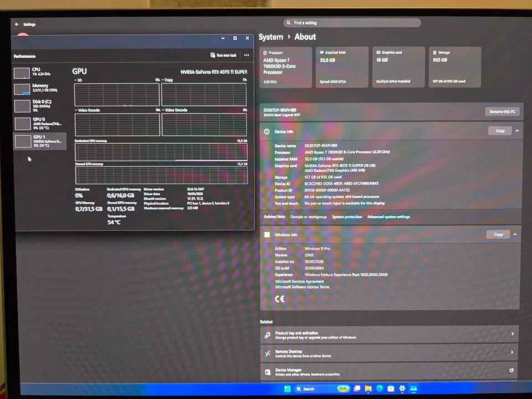Open Remote Desktop settings row
This screenshot has width=532, height=399.
389,353
